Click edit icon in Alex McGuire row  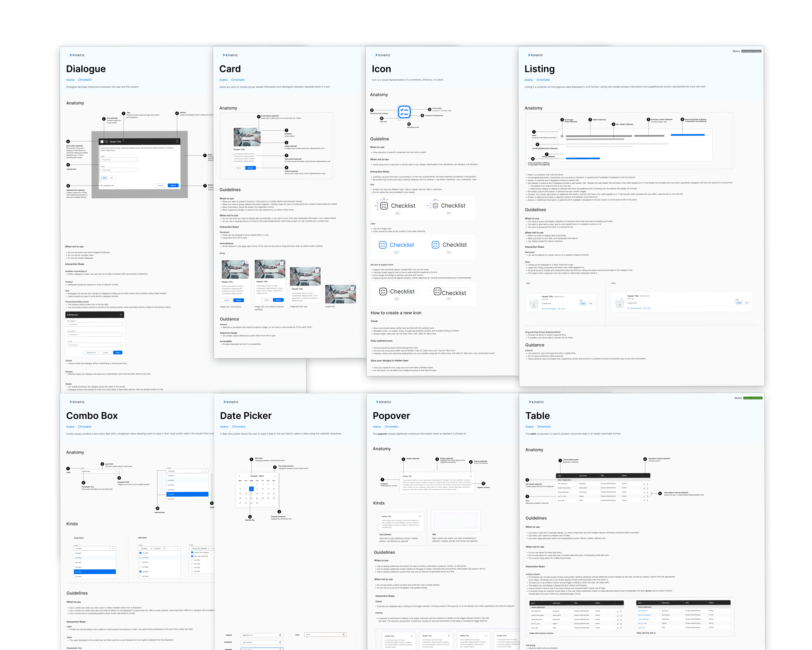[644, 484]
